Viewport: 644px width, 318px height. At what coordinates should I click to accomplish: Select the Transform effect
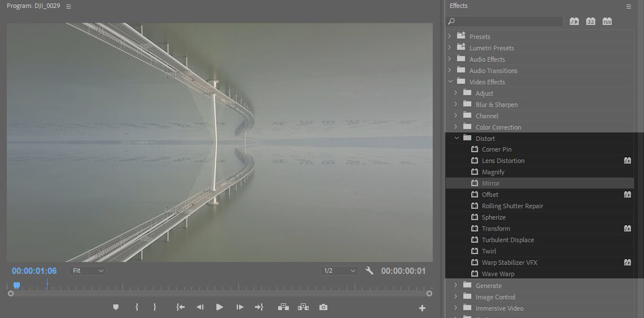click(x=496, y=229)
